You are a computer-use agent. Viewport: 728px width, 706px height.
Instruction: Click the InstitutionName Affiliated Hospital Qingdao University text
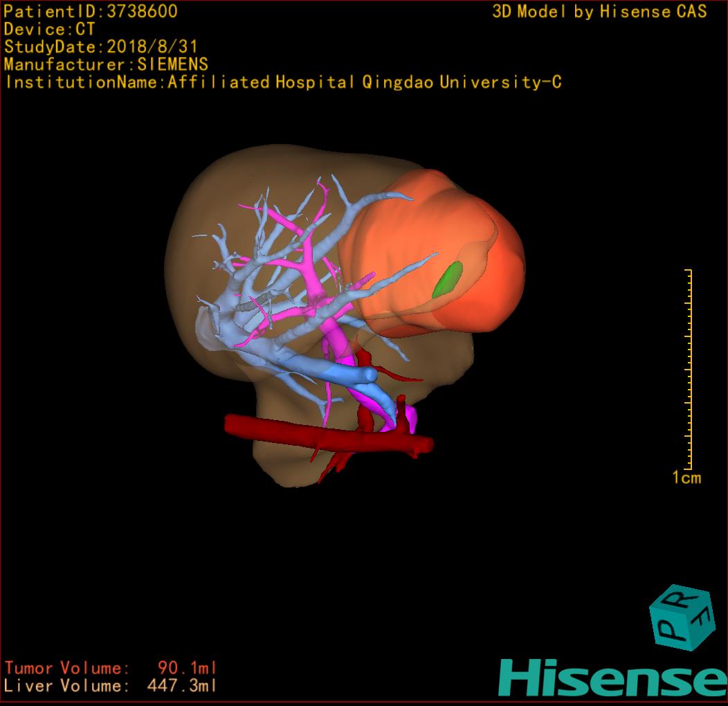283,82
